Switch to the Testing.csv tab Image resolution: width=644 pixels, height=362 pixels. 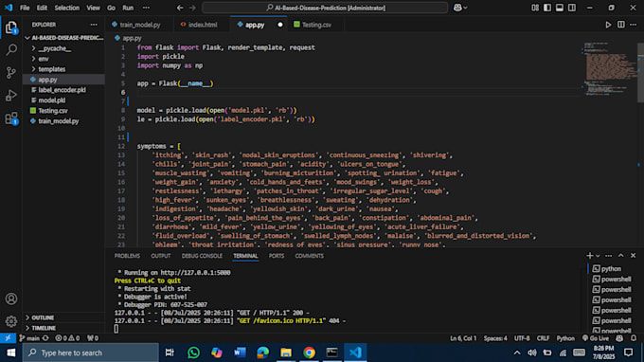point(315,25)
